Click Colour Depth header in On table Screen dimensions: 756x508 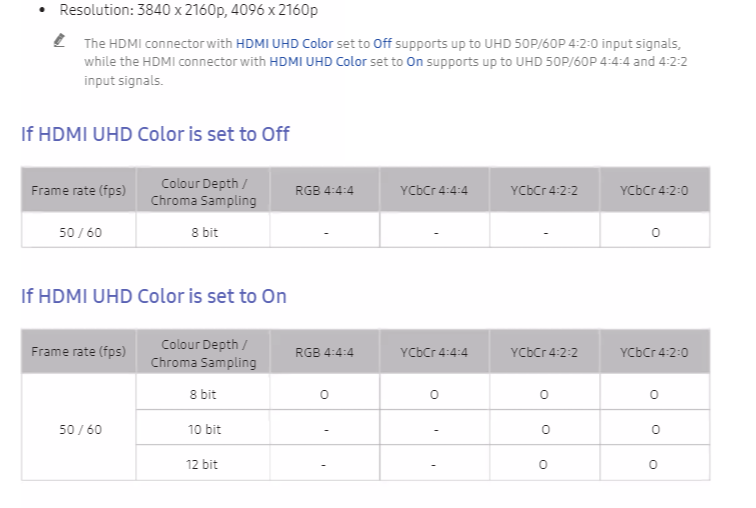tap(203, 352)
